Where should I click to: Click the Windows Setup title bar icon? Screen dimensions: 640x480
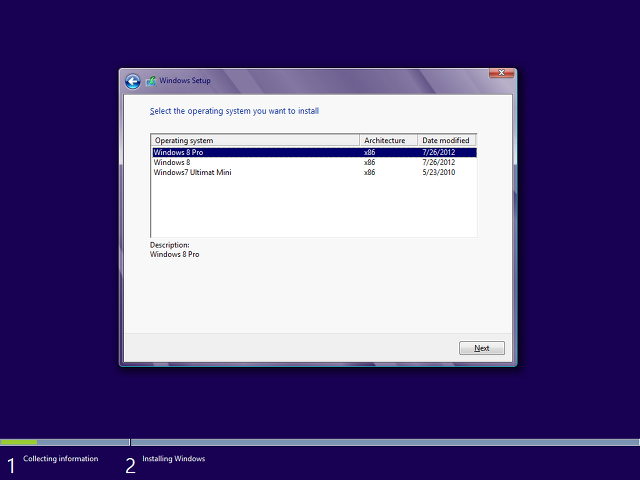[151, 81]
